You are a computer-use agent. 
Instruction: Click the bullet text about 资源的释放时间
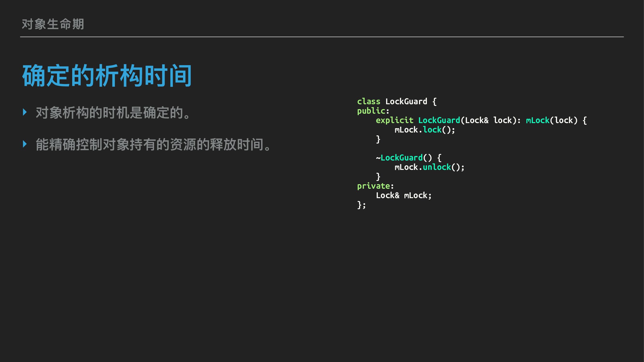coord(153,144)
